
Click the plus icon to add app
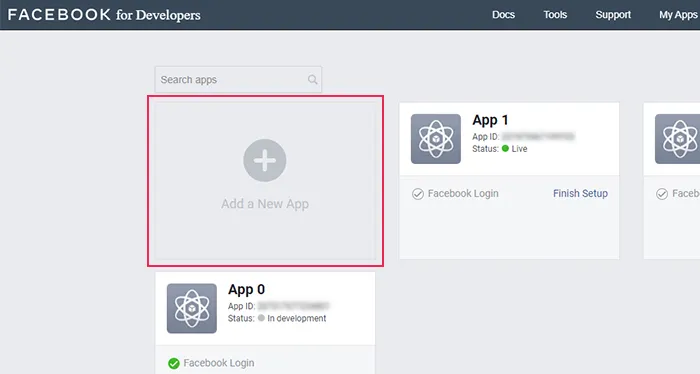(265, 160)
